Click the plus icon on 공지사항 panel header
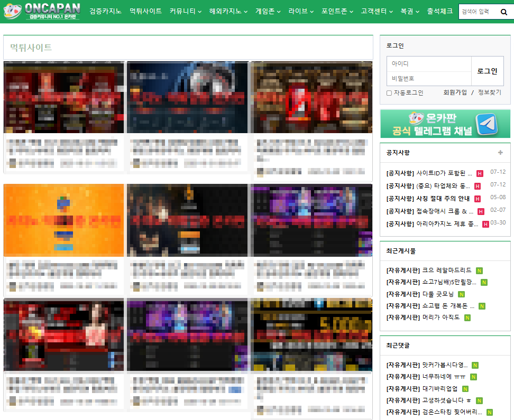 coord(500,152)
